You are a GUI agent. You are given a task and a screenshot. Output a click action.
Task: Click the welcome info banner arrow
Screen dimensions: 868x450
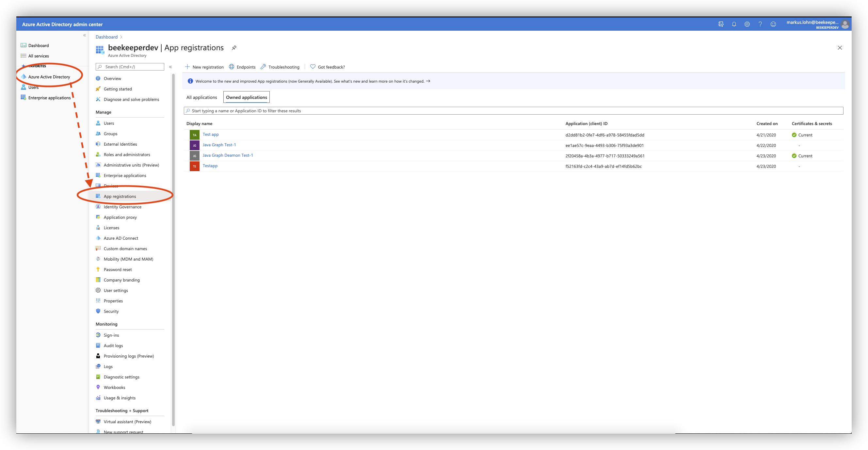(x=428, y=81)
